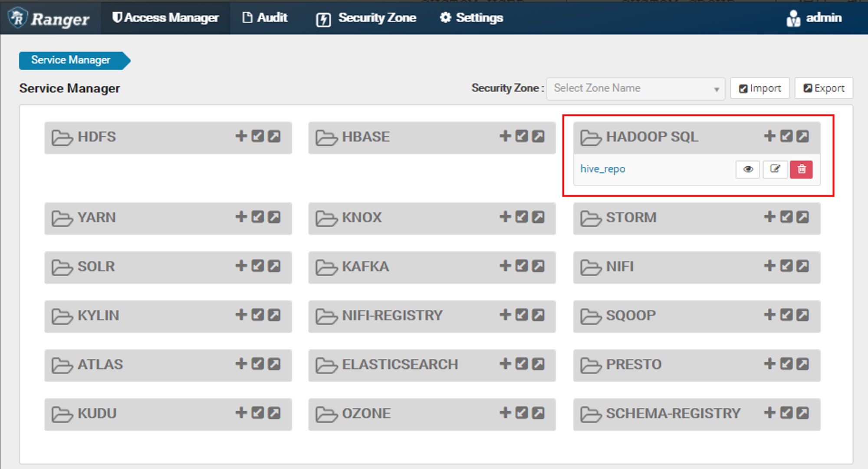
Task: Add a new OZONE service
Action: 505,413
